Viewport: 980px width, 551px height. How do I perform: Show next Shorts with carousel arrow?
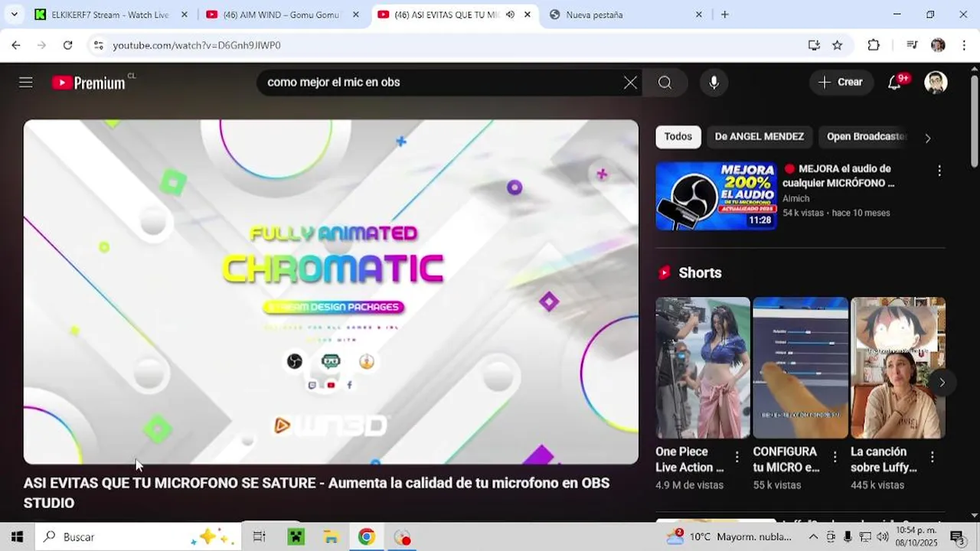pyautogui.click(x=942, y=383)
